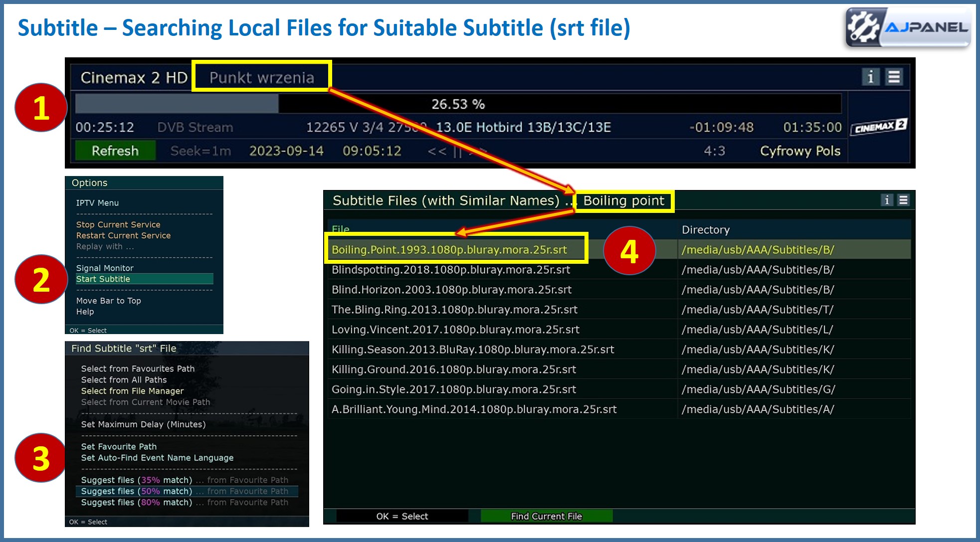Viewport: 980px width, 542px height.
Task: Click info icon in Subtitle Files header
Action: 886,200
